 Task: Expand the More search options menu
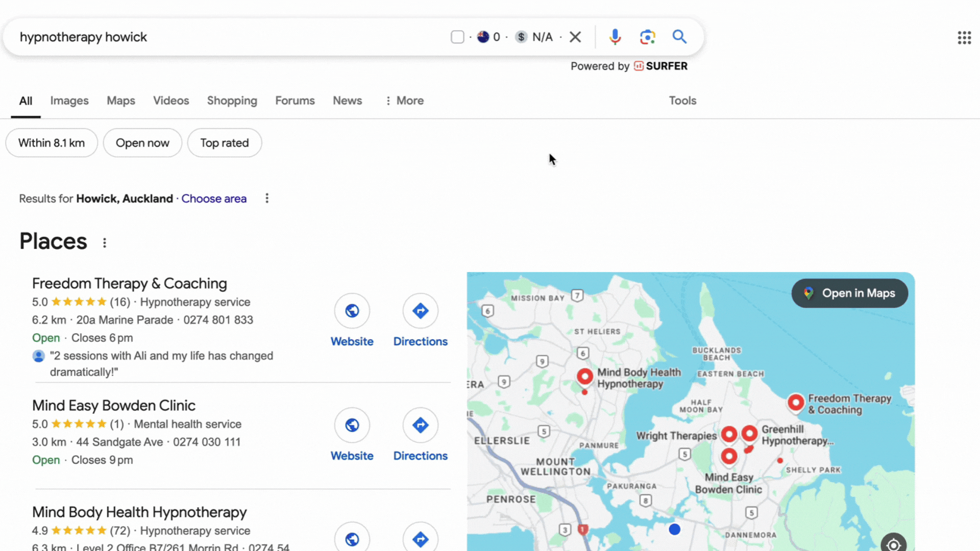pos(404,101)
